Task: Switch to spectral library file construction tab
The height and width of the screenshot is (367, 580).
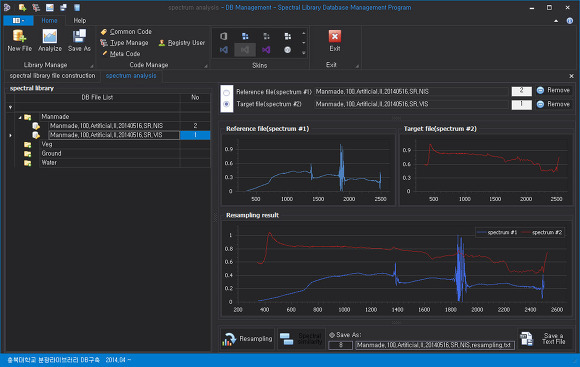Action: [x=53, y=76]
